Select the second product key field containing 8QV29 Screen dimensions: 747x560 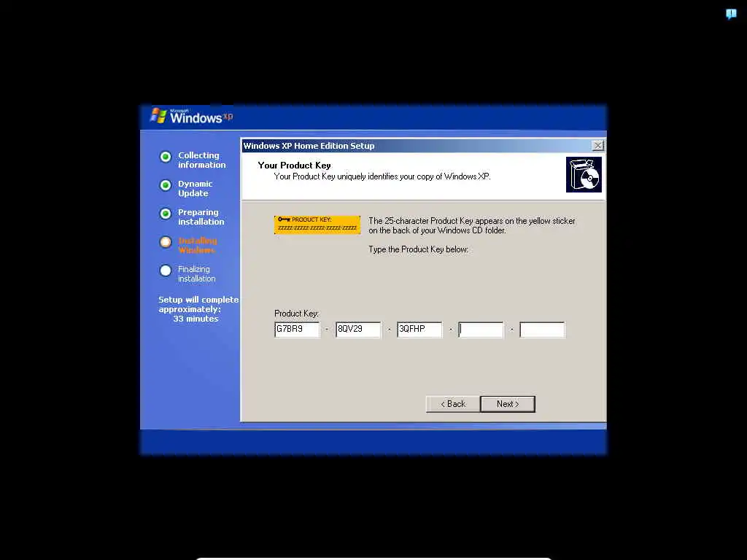[358, 330]
